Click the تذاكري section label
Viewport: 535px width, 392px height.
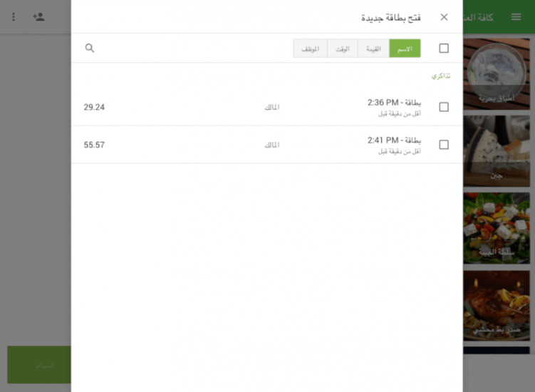440,76
